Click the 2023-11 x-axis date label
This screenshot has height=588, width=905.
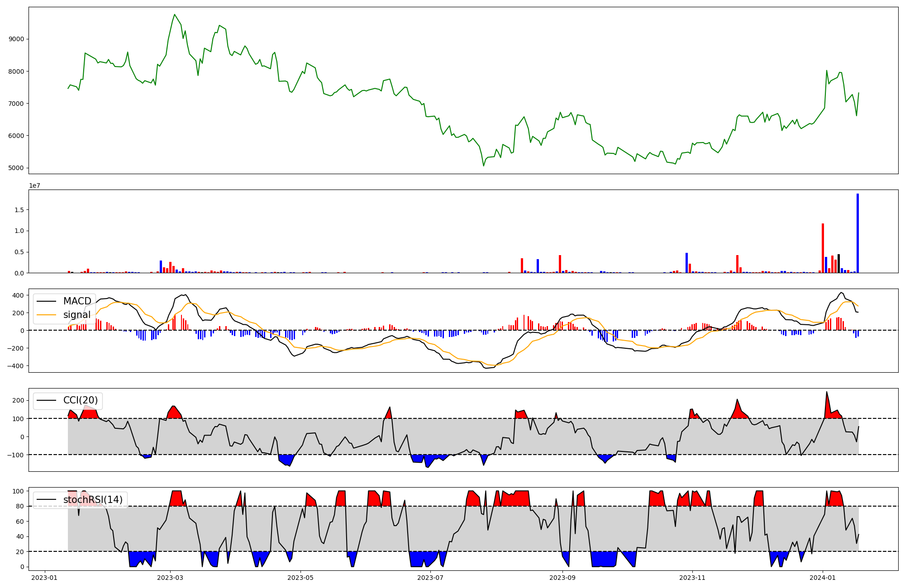692,578
